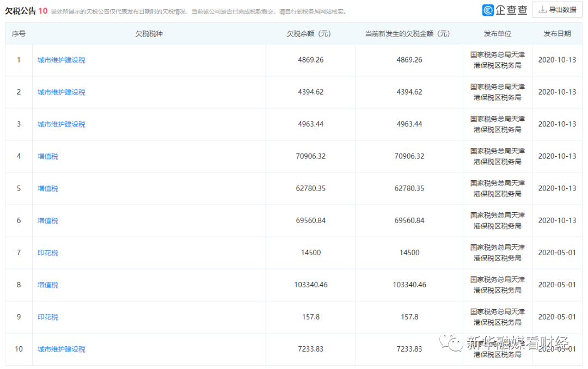This screenshot has width=588, height=369.
Task: Open the 印花税 link in row 7
Action: (x=48, y=253)
